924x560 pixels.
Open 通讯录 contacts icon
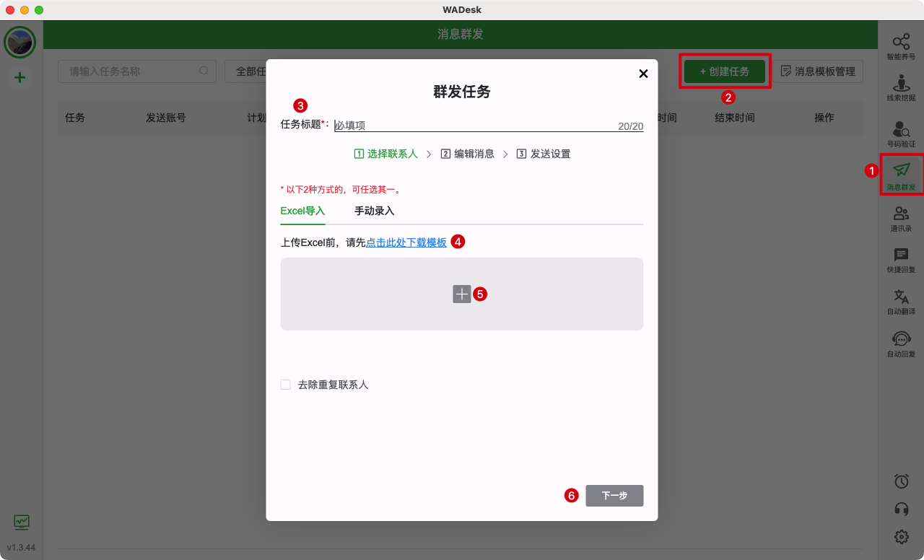click(901, 219)
